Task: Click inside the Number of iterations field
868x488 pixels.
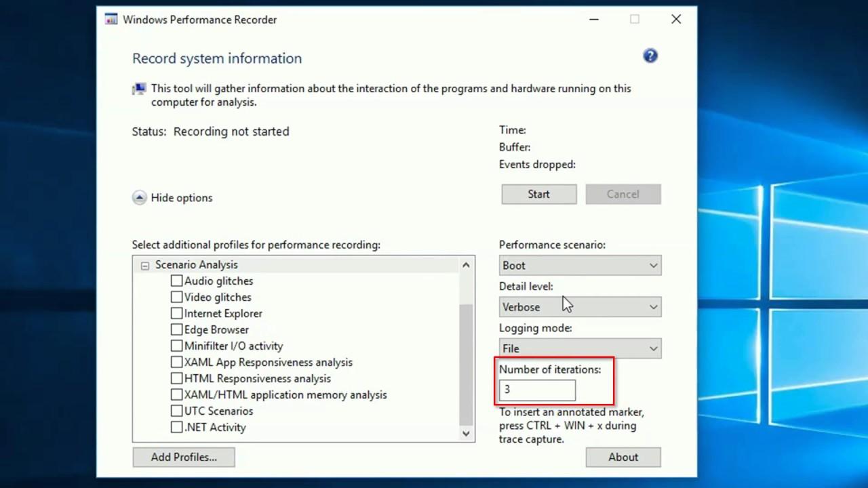Action: point(536,389)
